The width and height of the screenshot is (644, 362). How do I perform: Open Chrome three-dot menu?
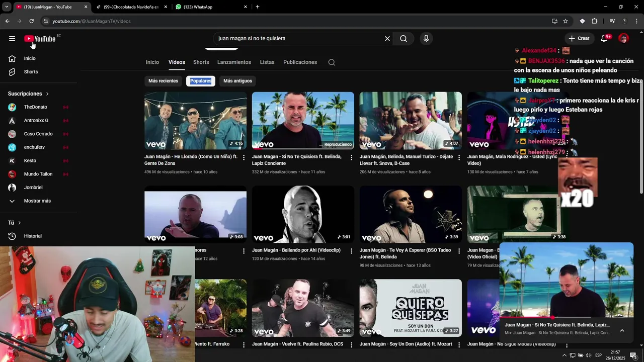637,21
